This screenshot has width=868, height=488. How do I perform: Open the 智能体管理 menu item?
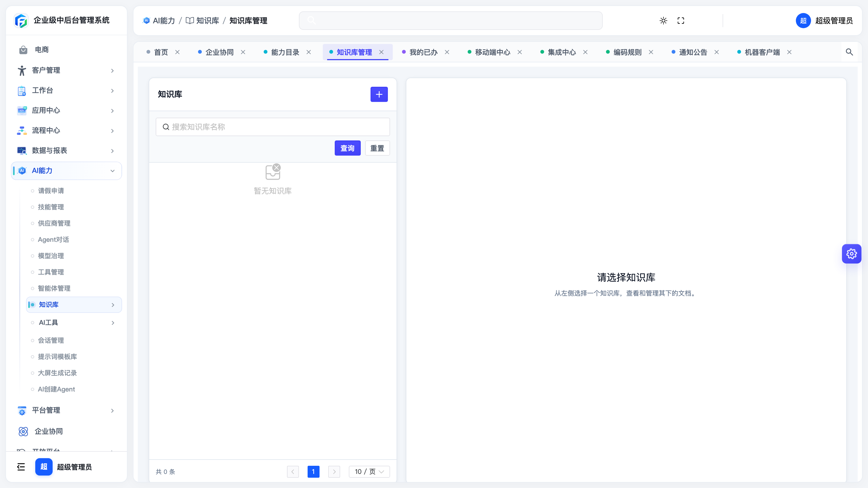(x=54, y=289)
